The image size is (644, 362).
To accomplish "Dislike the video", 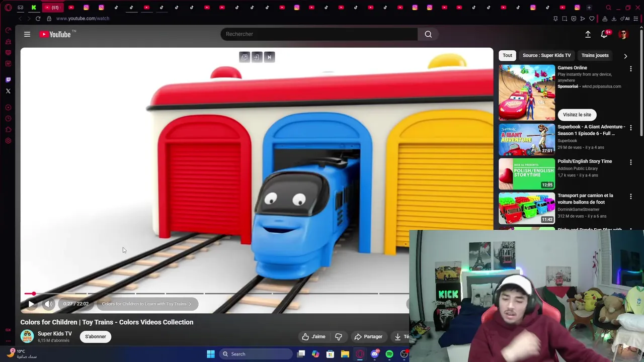I will [x=339, y=336].
